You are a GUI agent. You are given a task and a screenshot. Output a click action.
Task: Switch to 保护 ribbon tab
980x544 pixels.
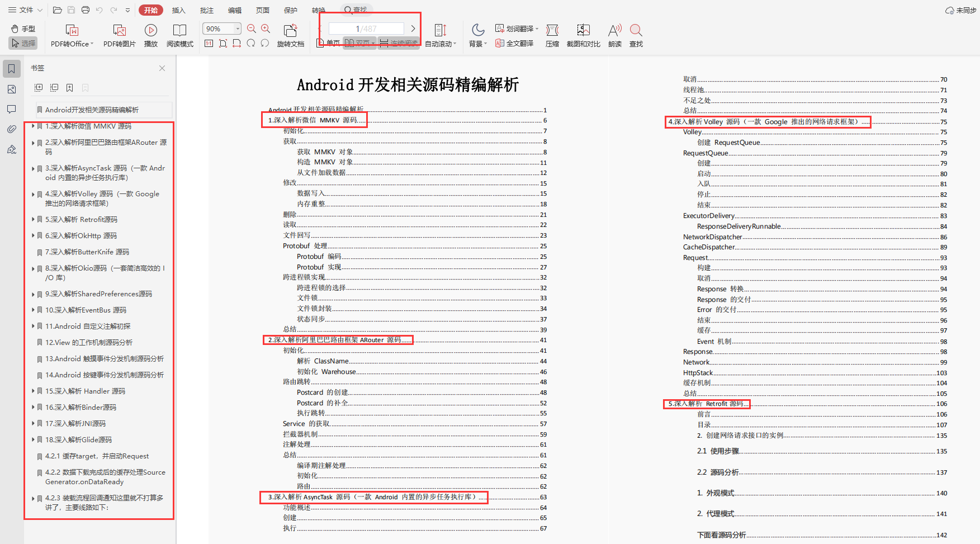click(291, 10)
